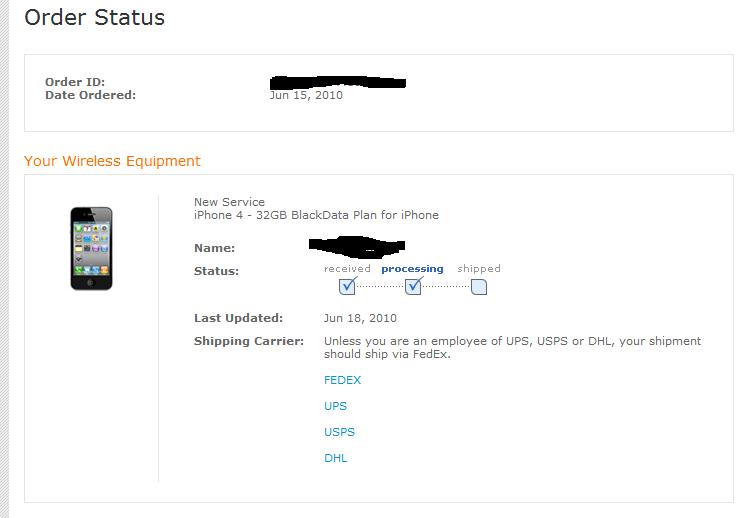Click the 'shipped' status label
This screenshot has height=518, width=741.
(x=479, y=269)
